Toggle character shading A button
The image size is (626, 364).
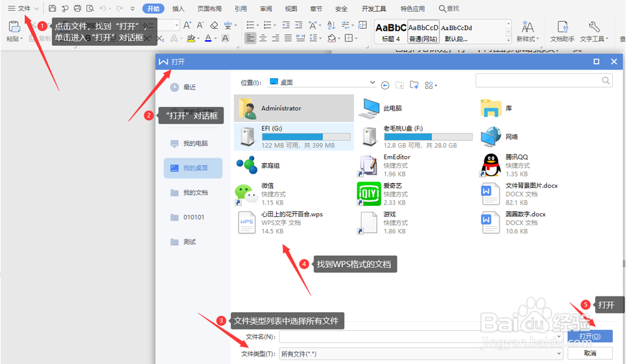225,38
